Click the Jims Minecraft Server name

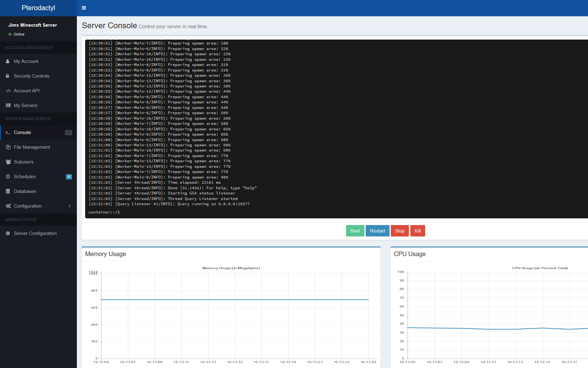tap(32, 25)
